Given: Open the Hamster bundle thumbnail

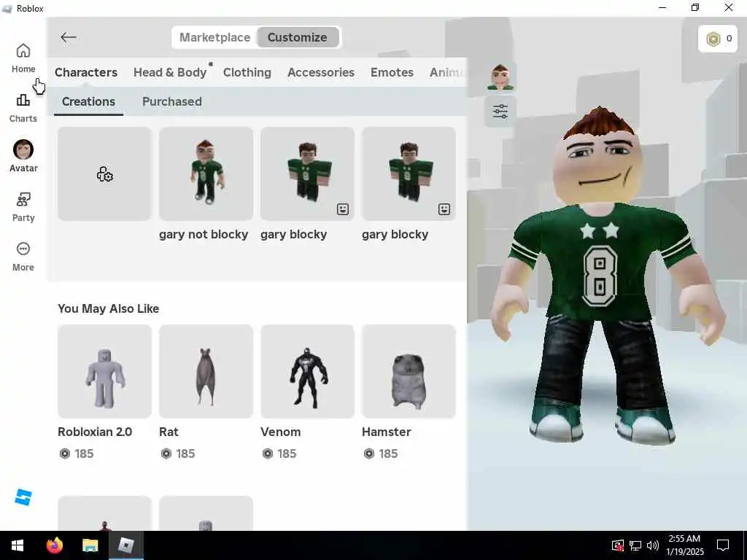Looking at the screenshot, I should pyautogui.click(x=409, y=371).
